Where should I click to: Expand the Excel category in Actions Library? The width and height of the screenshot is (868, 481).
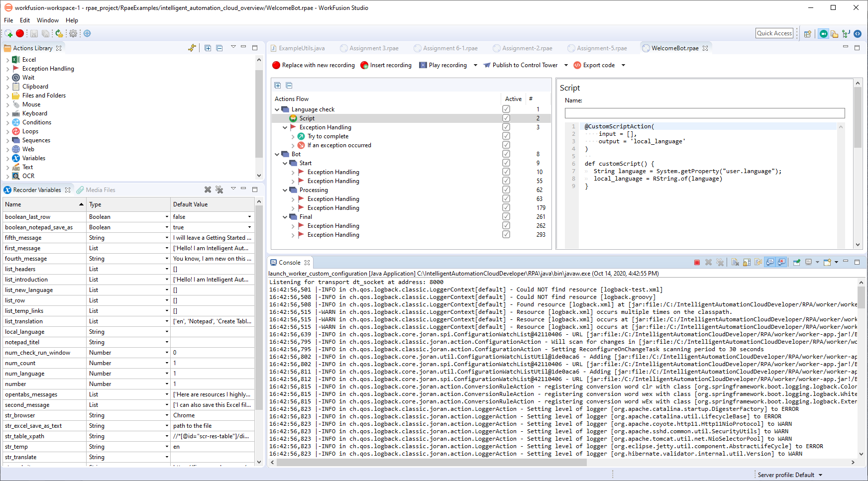point(7,60)
